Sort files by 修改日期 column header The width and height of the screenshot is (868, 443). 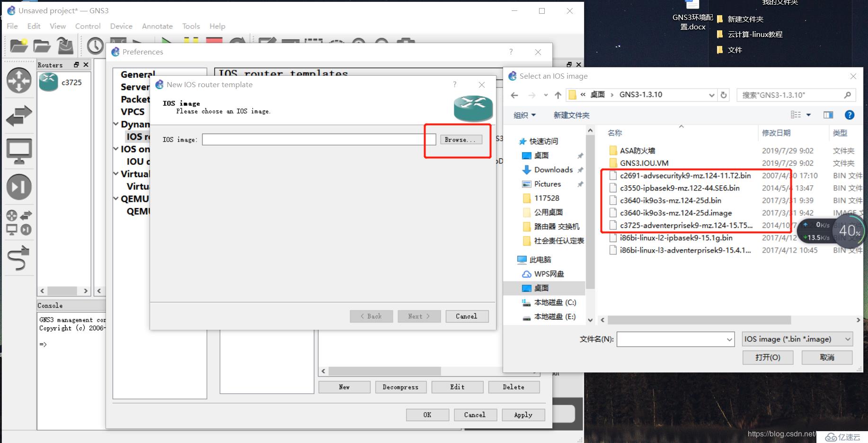click(776, 133)
